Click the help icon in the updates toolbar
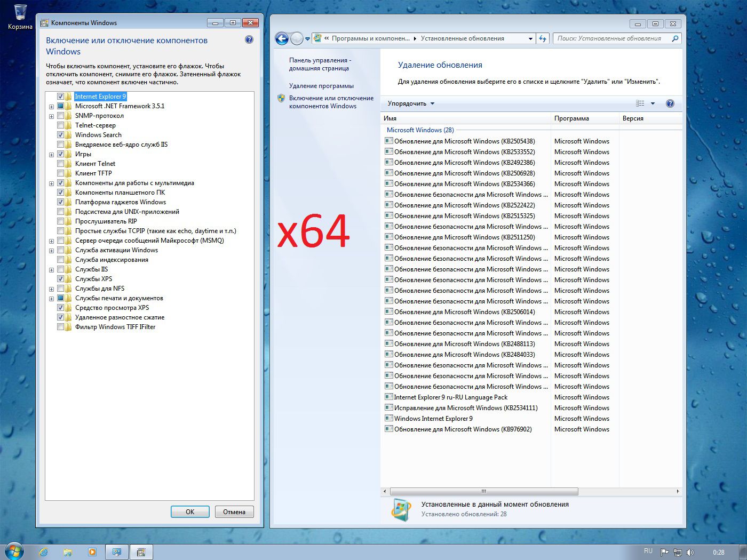The image size is (747, 560). point(670,103)
